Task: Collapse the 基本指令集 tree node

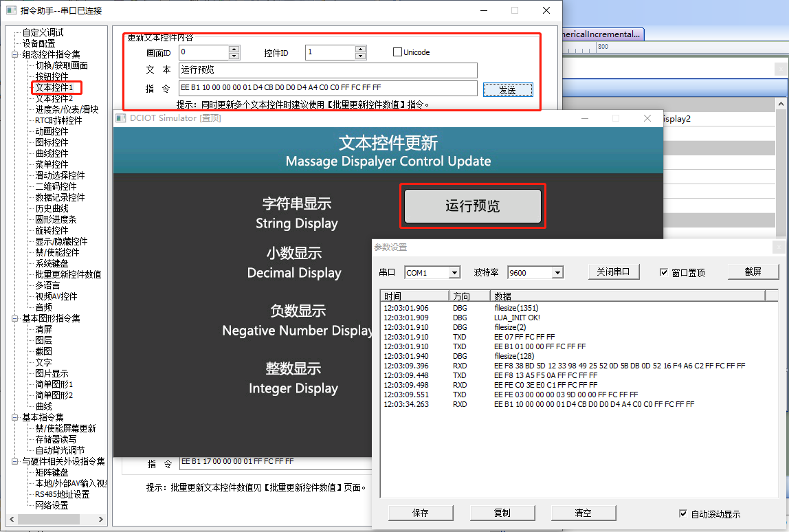Action: 15,418
